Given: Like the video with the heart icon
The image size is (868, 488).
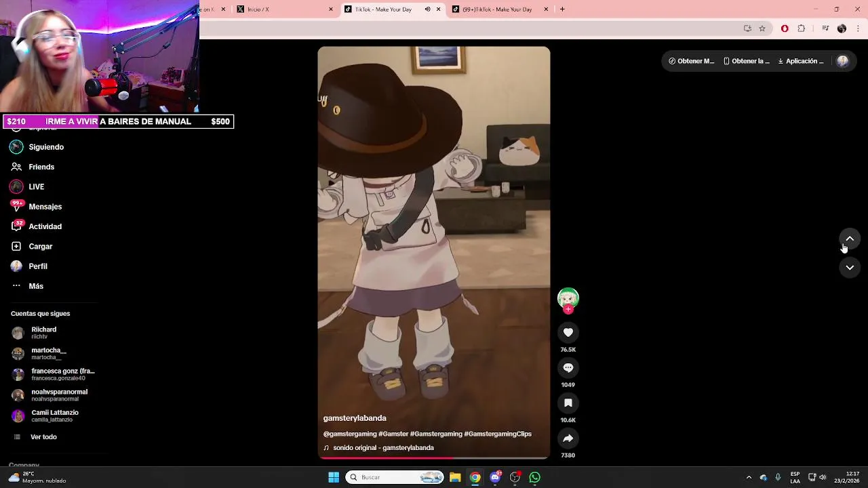Looking at the screenshot, I should 568,332.
